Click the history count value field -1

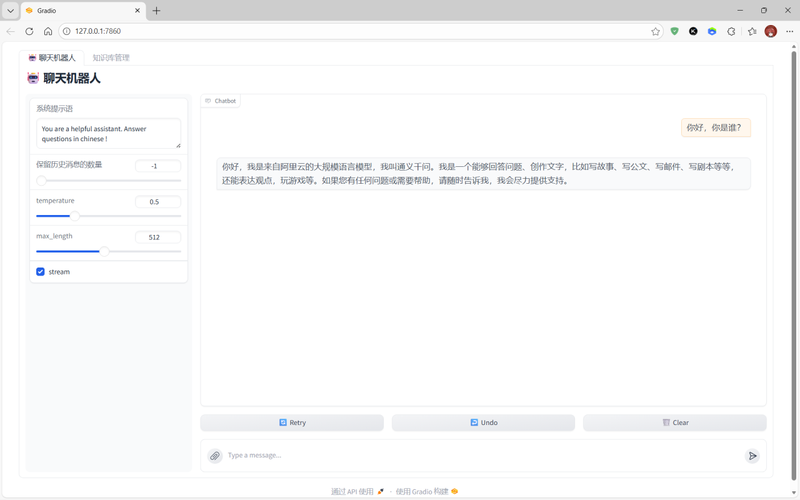(158, 166)
